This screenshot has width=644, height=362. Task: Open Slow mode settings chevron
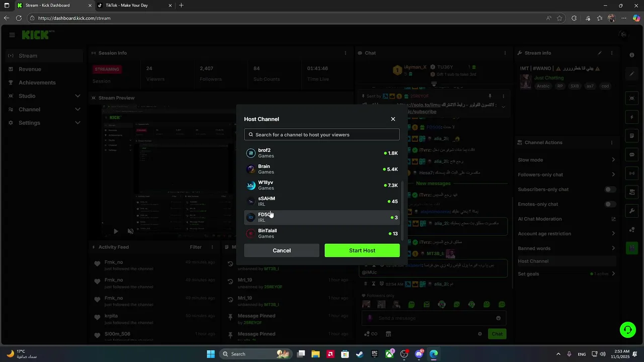[613, 160]
